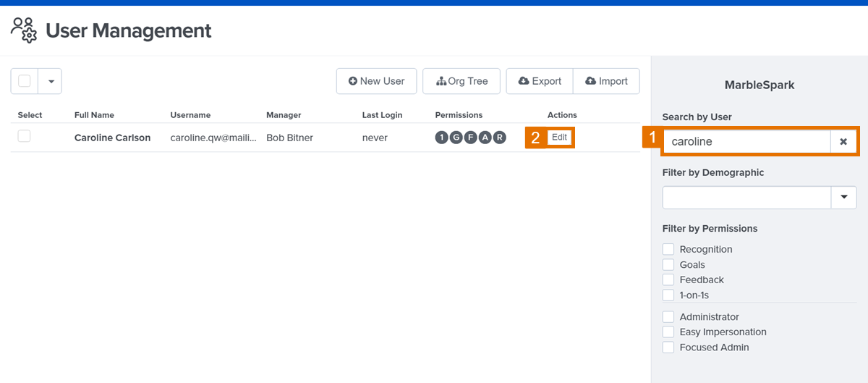Image resolution: width=868 pixels, height=383 pixels.
Task: Focus the Search by User field
Action: click(747, 142)
